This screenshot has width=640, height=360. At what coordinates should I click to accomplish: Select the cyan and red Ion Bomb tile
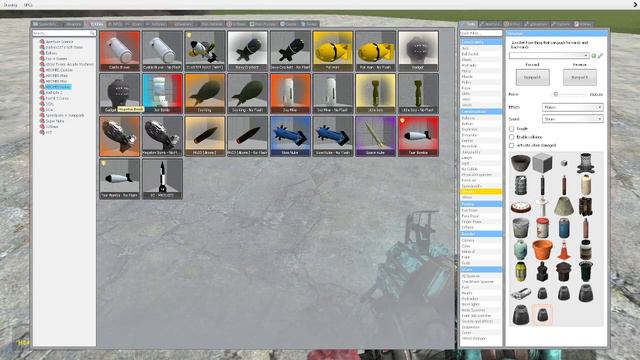pos(162,93)
